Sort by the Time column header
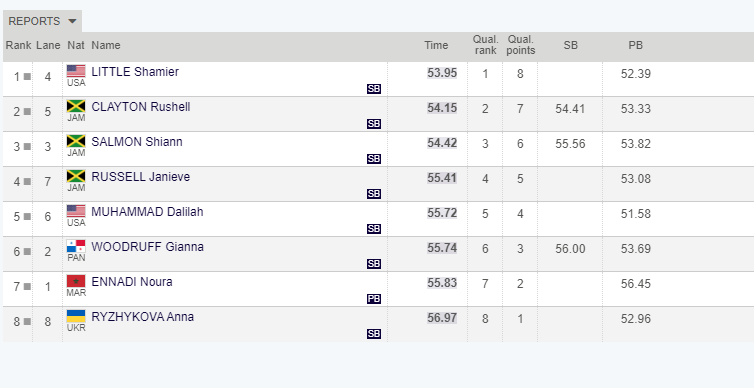Screen dimensions: 754x388 pos(436,45)
